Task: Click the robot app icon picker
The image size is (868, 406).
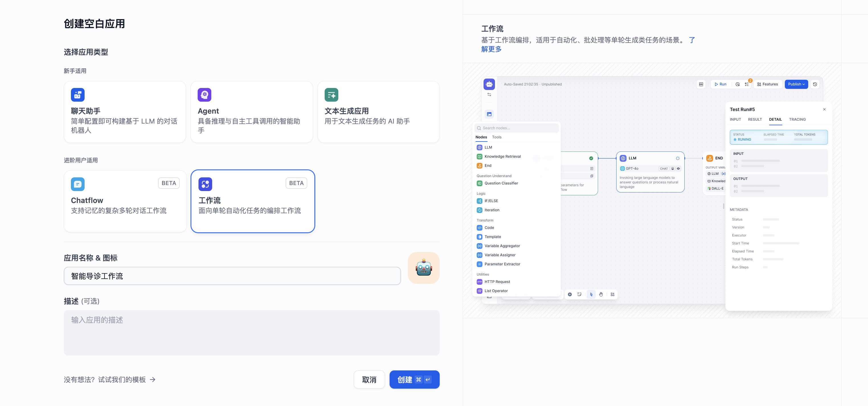Action: [423, 268]
